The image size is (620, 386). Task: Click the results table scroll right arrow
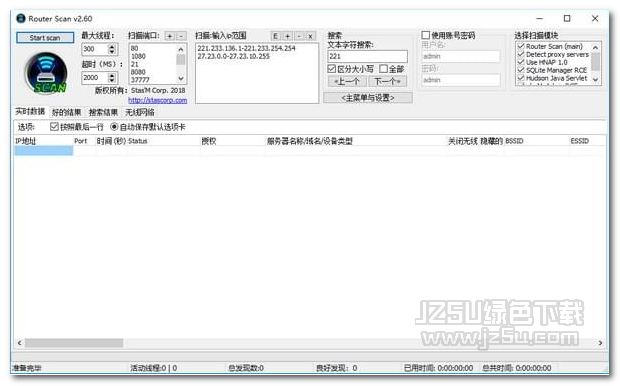point(600,342)
